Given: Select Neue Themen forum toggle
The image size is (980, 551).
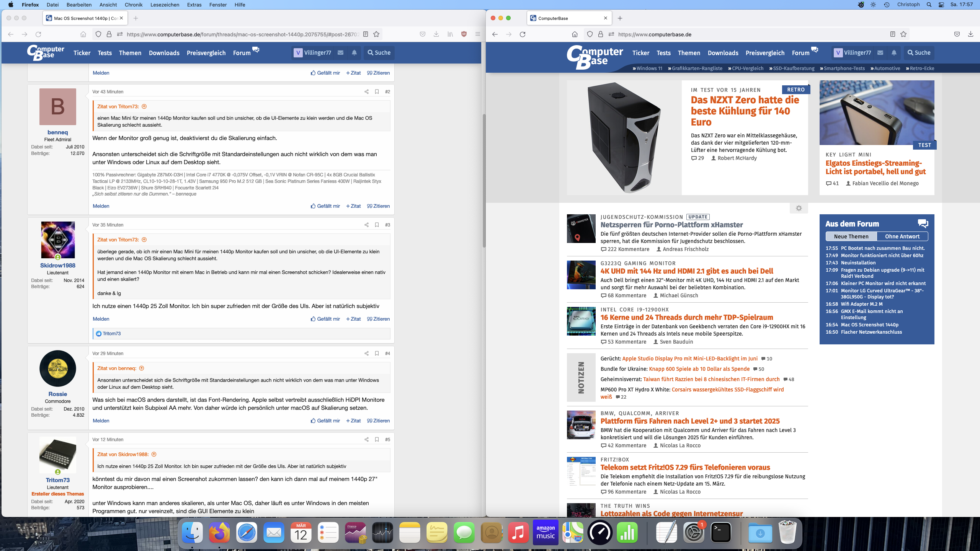Looking at the screenshot, I should point(851,236).
